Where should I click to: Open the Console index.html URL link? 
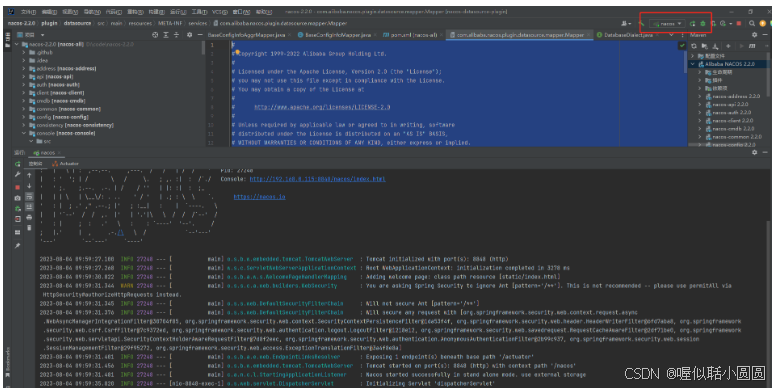[317, 179]
